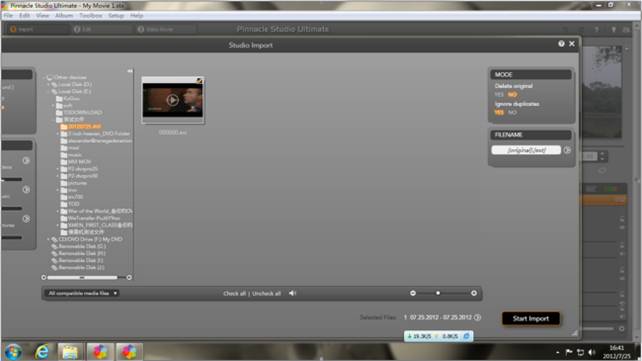Open the Album menu
642x361 pixels.
(64, 16)
